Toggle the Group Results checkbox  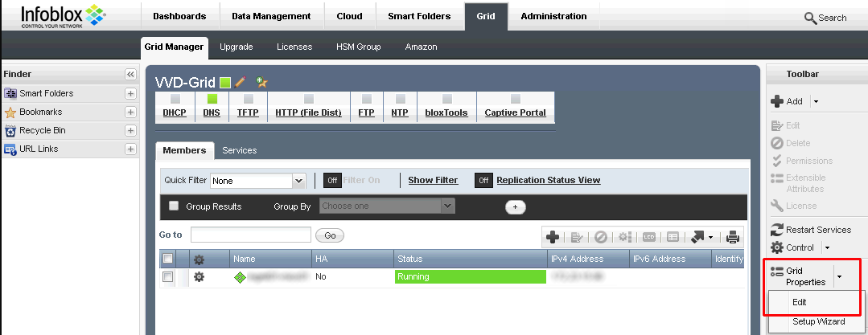point(174,206)
